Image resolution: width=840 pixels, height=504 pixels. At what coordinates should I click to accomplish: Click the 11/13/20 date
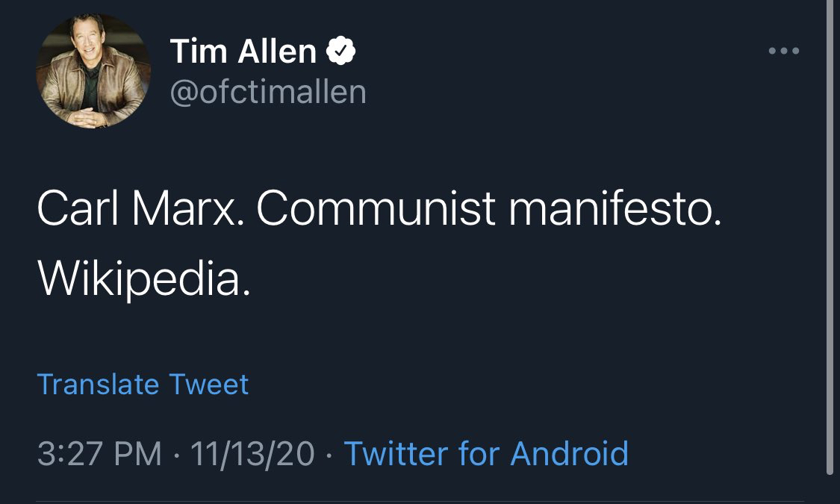252,453
